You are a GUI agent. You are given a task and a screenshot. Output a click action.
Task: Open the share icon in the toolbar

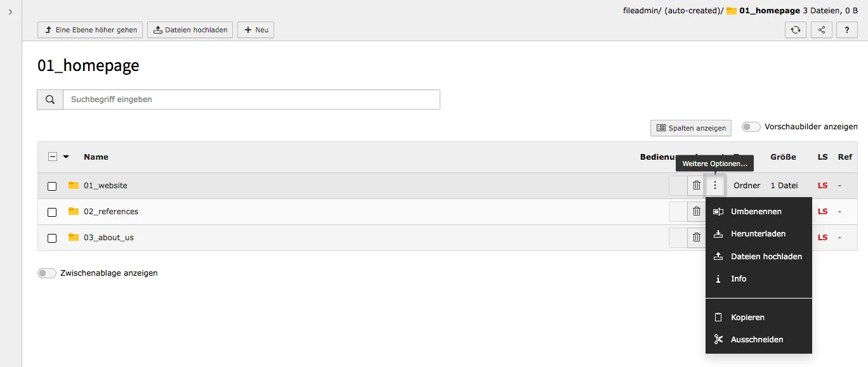click(821, 30)
